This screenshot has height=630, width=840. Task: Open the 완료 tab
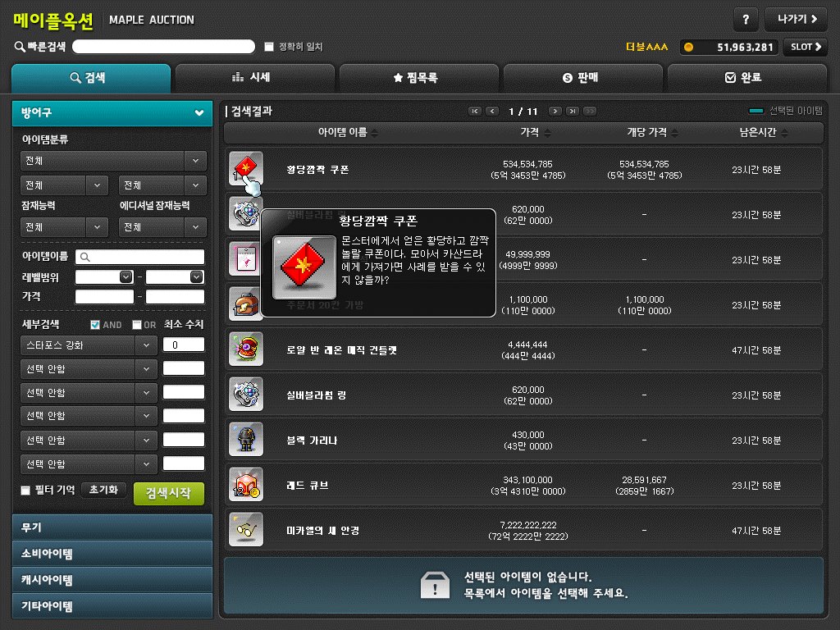pyautogui.click(x=746, y=78)
